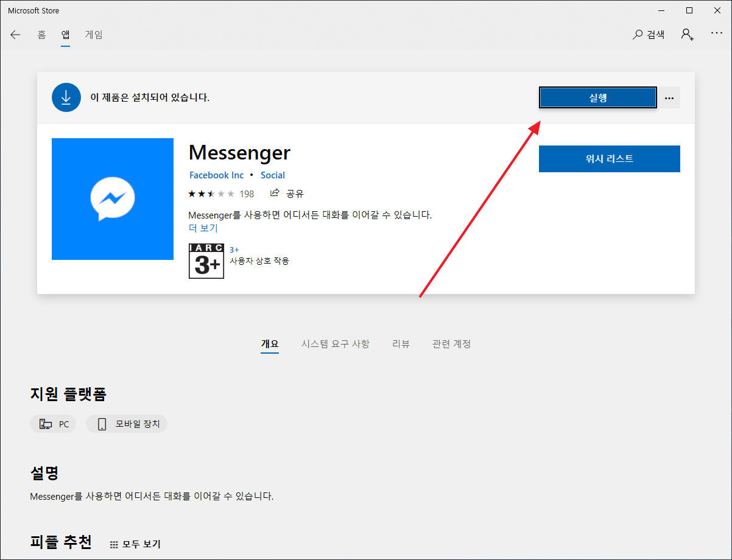Launch Messenger with the 실행 button
732x560 pixels.
(x=598, y=97)
